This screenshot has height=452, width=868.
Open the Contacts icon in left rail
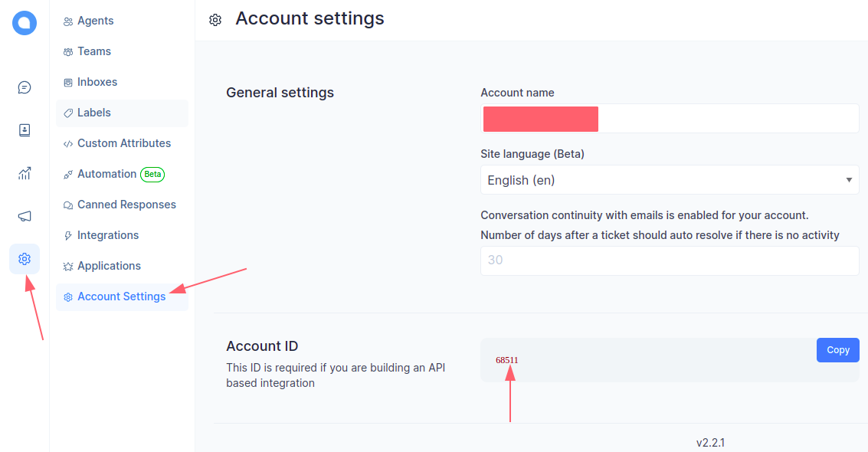click(25, 130)
